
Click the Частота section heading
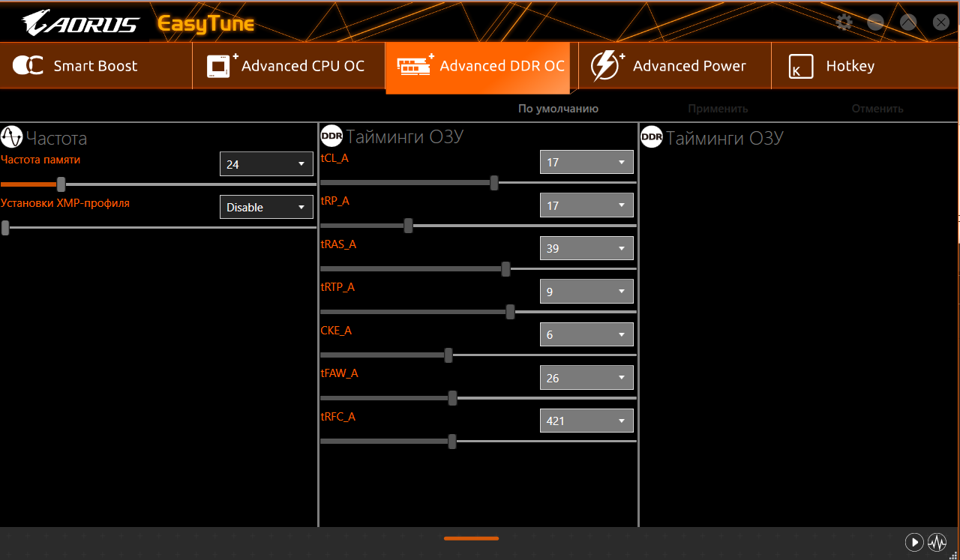click(56, 138)
